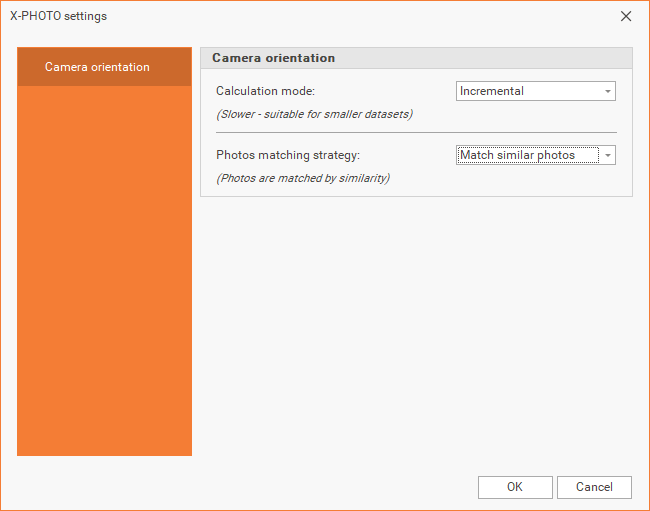650x511 pixels.
Task: Click the "Calculation mode:" label
Action: pos(265,91)
